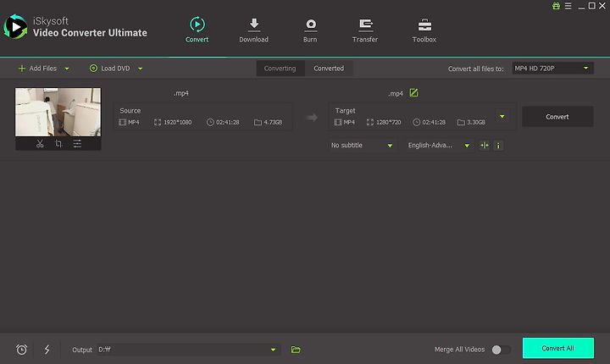Screen dimensions: 610x364
Task: Click the Merge All Videos label
Action: pos(459,350)
